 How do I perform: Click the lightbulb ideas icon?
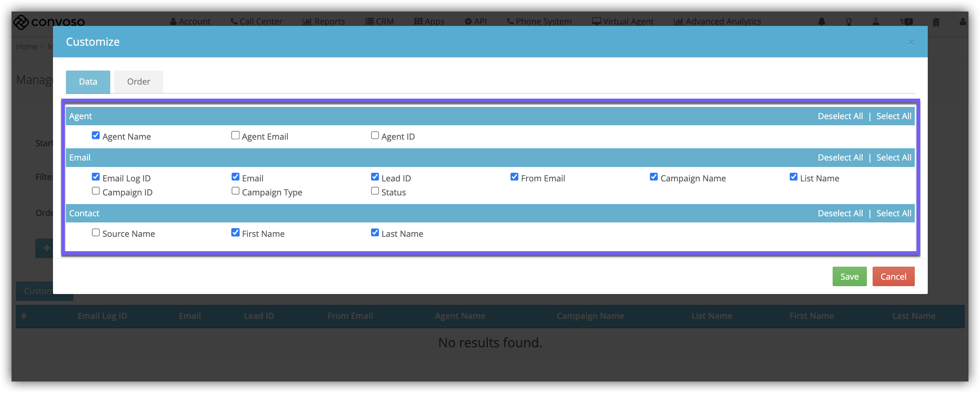[x=848, y=22]
